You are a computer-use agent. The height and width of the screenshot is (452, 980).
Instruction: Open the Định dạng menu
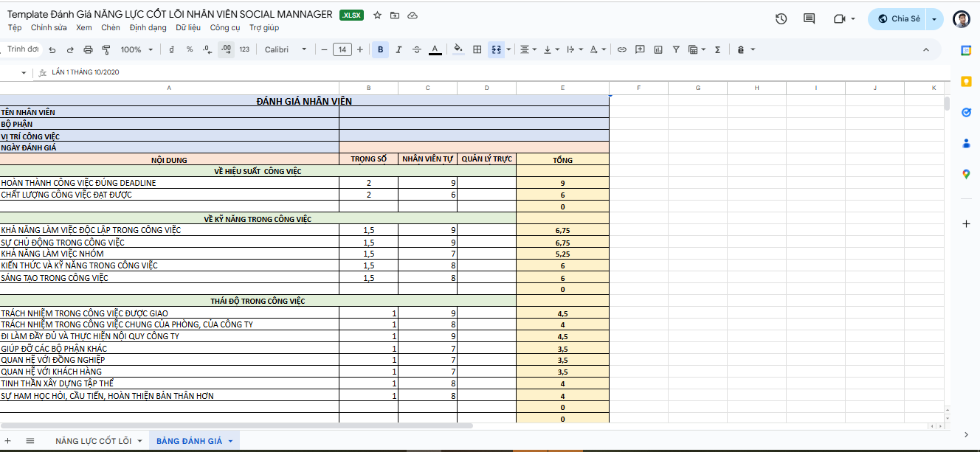tap(148, 28)
